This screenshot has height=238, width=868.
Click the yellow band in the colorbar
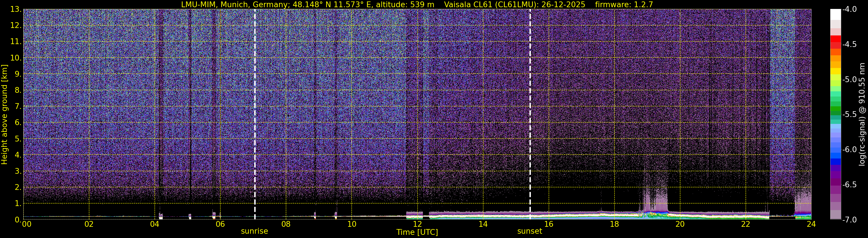(836, 71)
